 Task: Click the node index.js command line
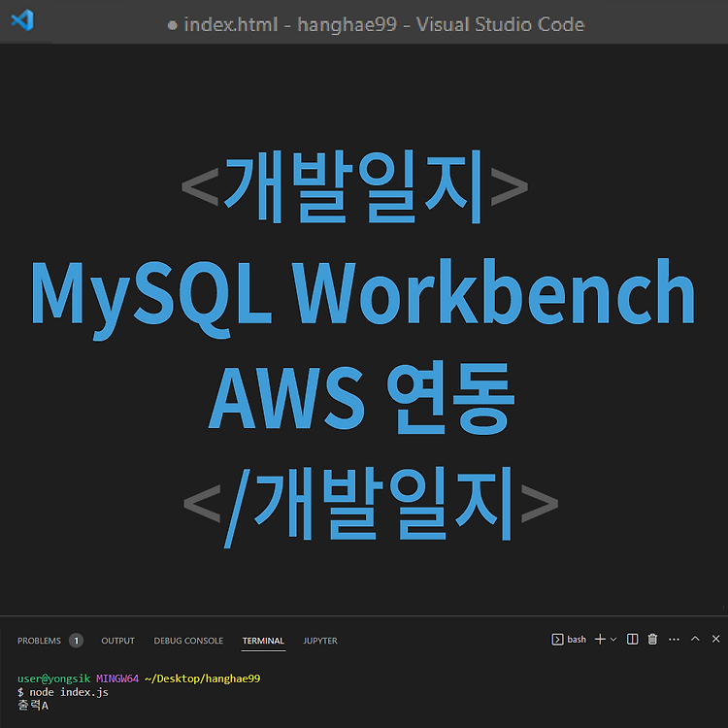pyautogui.click(x=63, y=692)
